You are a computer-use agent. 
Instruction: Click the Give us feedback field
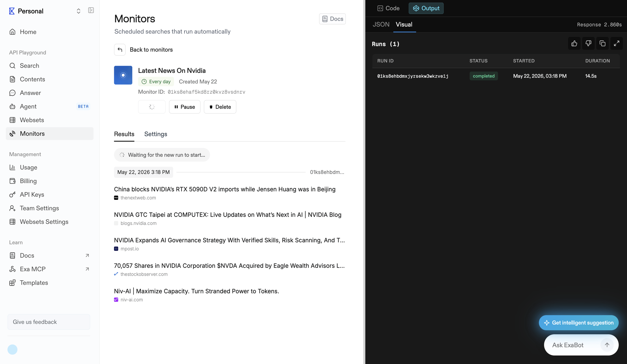tap(49, 322)
